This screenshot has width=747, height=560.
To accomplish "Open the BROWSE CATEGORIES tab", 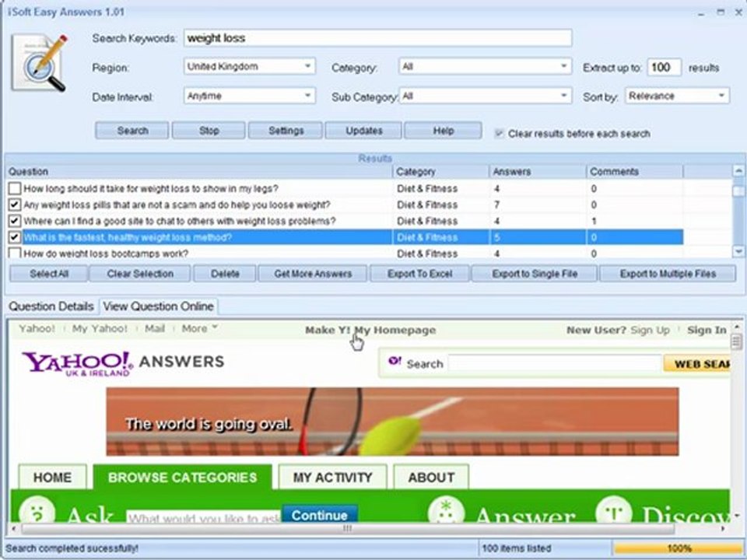I will [182, 477].
